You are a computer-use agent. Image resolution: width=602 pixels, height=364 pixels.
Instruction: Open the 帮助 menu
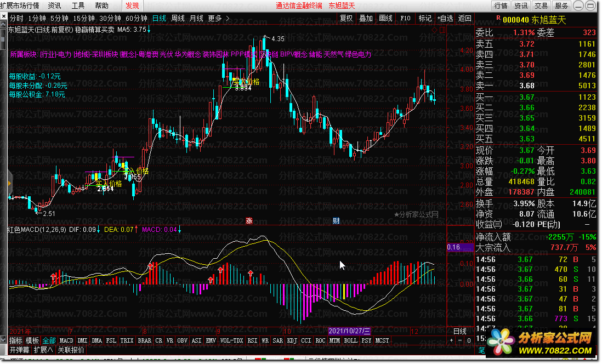pyautogui.click(x=101, y=6)
